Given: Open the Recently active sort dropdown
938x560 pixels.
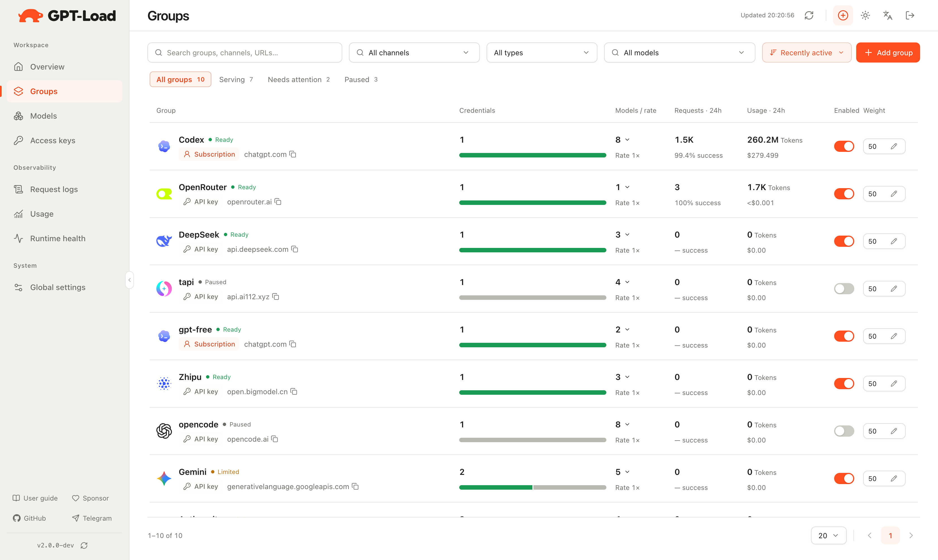Looking at the screenshot, I should point(807,52).
